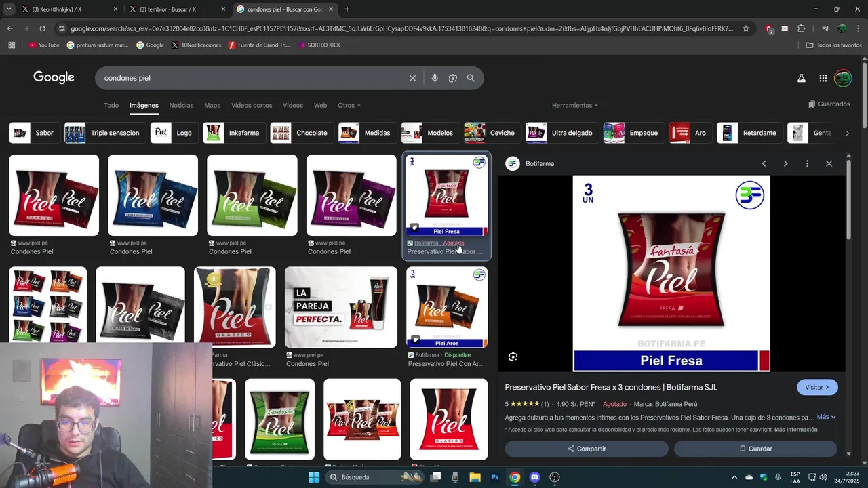Expand the Otros search menu
The width and height of the screenshot is (868, 488).
349,105
